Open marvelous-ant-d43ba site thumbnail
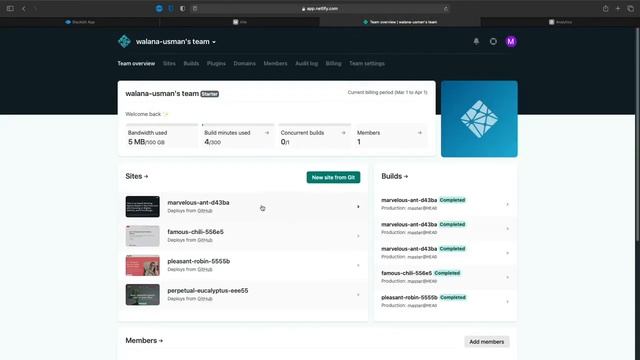This screenshot has height=360, width=640. (x=142, y=207)
